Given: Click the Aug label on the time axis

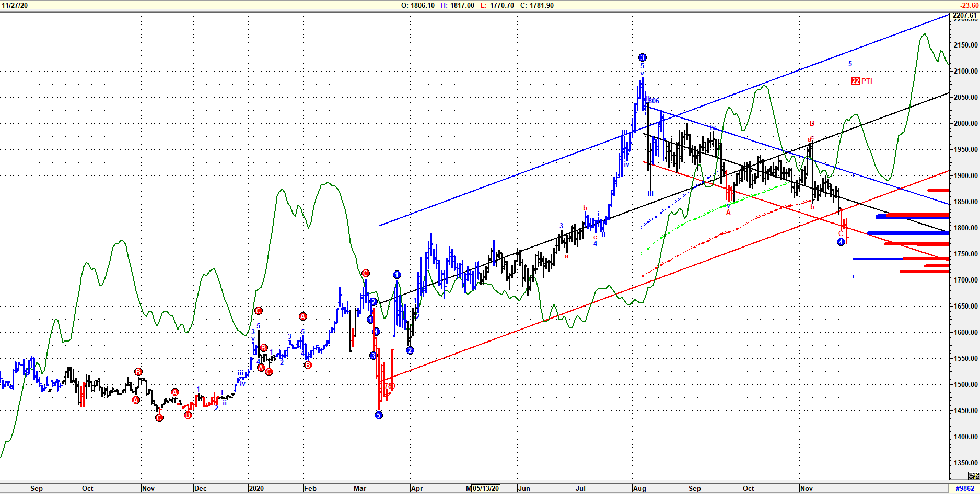Looking at the screenshot, I should tap(639, 488).
